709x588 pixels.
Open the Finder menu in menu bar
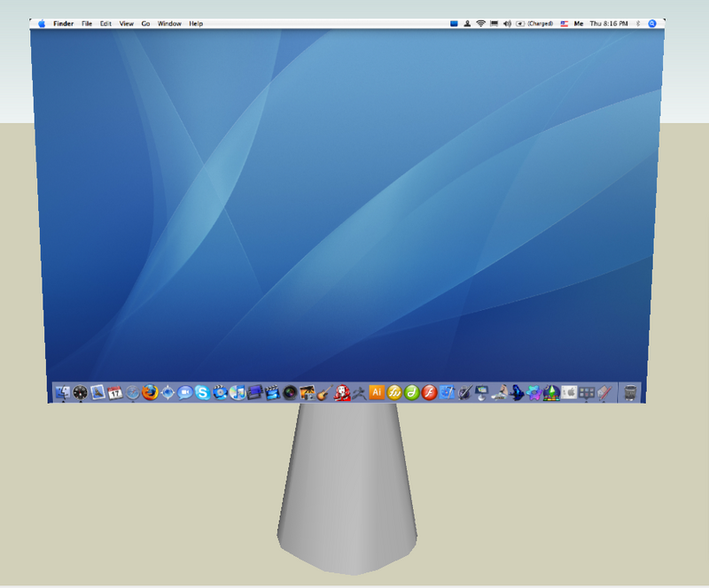(x=63, y=24)
